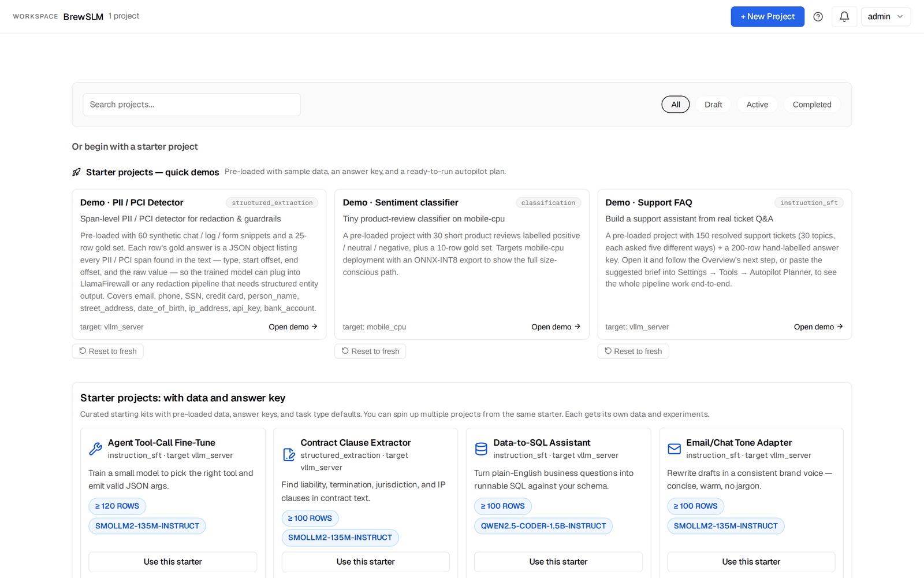
Task: Click the classification tag
Action: tap(548, 203)
